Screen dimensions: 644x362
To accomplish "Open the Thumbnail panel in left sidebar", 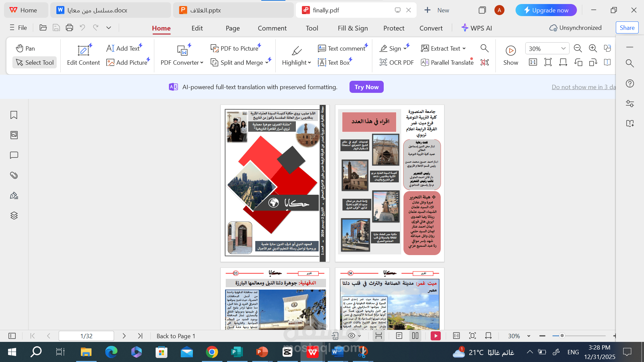I will pos(14,135).
